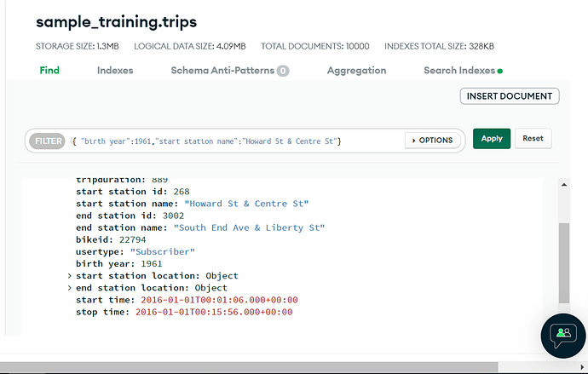The image size is (588, 374).
Task: Open the Indexes tab
Action: 115,71
